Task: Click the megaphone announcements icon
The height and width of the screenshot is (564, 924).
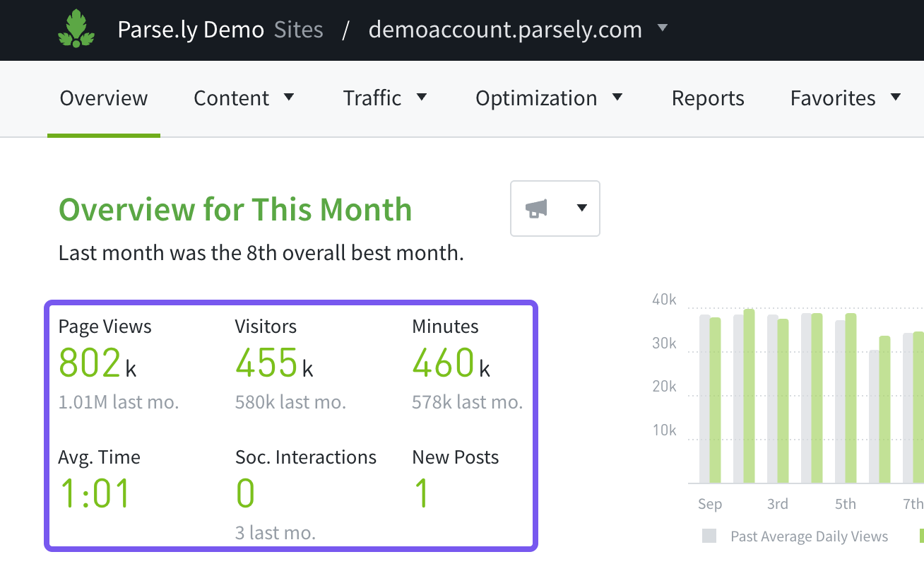Action: pyautogui.click(x=537, y=208)
